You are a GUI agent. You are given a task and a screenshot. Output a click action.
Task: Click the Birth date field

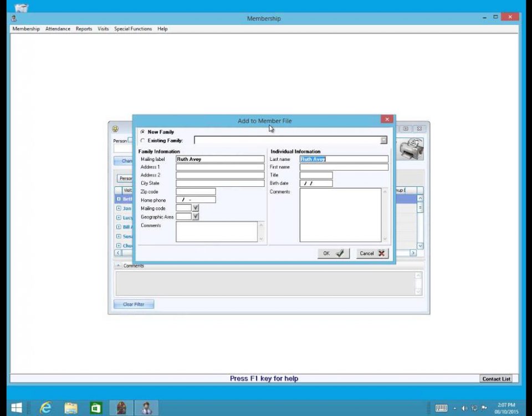(316, 184)
